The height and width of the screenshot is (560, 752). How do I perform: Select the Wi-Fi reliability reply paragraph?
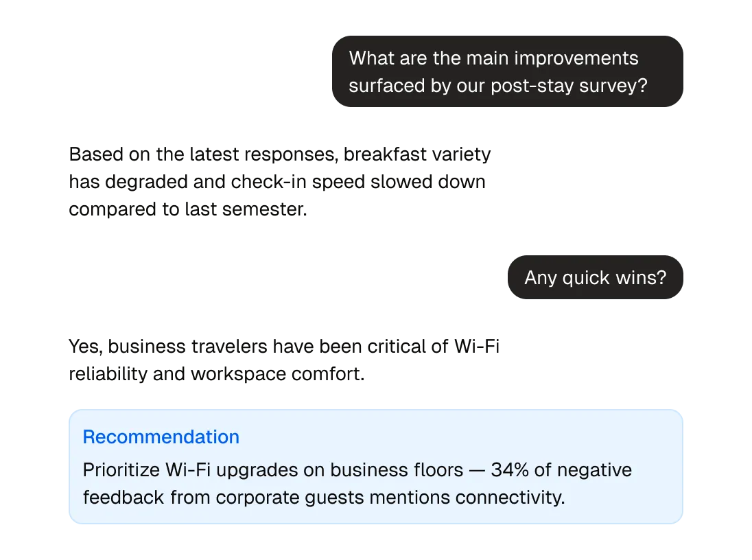(x=284, y=360)
